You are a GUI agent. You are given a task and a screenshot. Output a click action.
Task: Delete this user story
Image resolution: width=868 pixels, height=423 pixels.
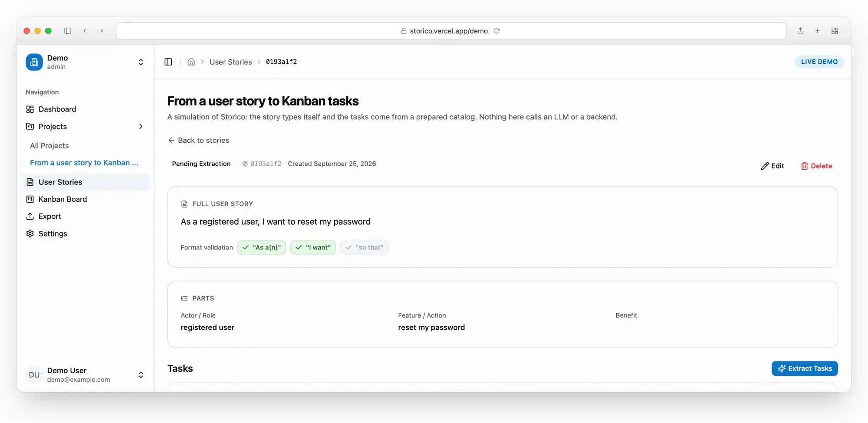point(816,166)
